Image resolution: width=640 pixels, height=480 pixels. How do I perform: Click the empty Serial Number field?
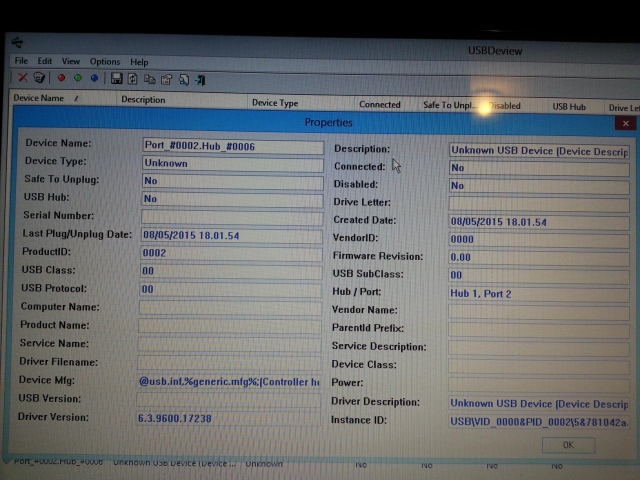(232, 217)
